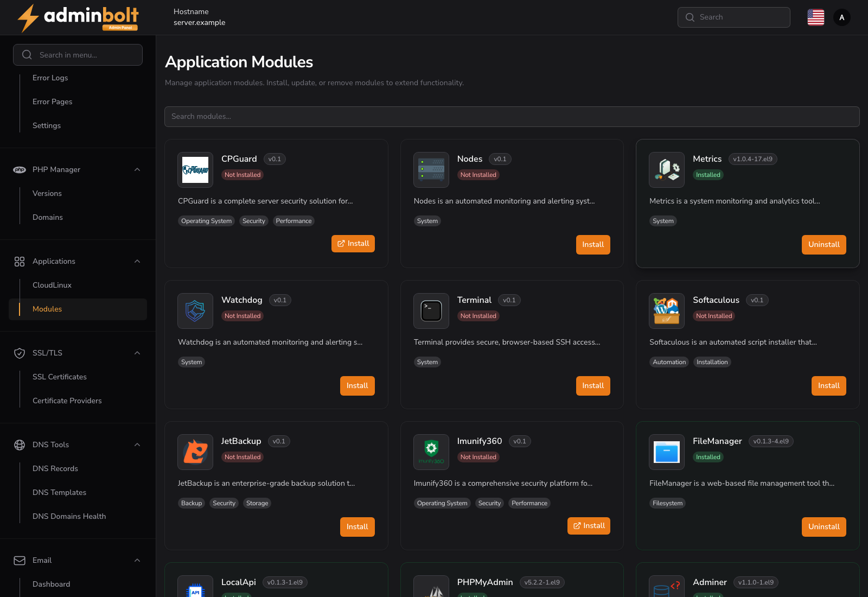Click the JetBackup module icon
This screenshot has width=868, height=597.
point(195,452)
